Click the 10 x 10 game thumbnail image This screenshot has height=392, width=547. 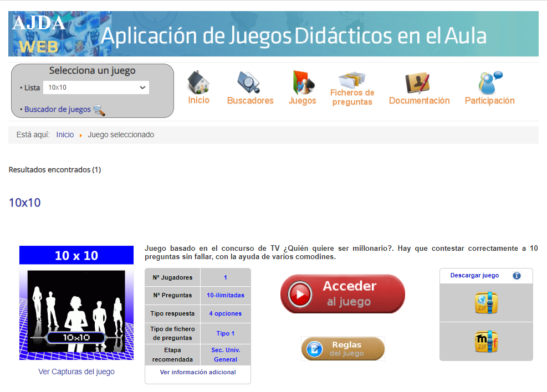tap(76, 303)
